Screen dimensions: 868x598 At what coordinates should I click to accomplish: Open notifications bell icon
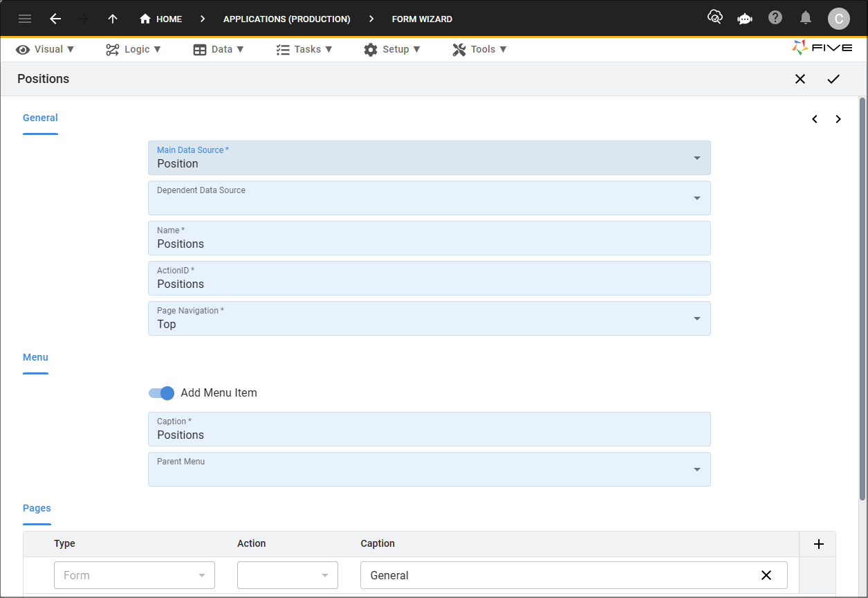[806, 18]
